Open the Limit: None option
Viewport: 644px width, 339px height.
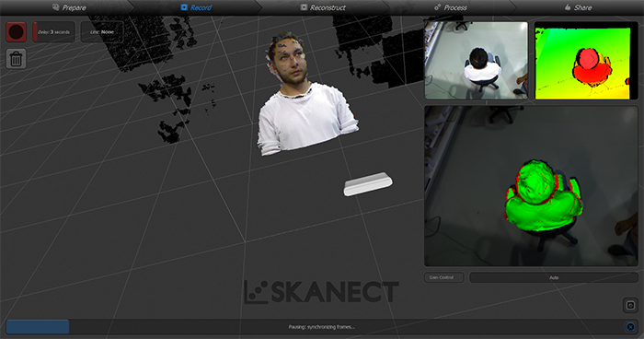102,32
